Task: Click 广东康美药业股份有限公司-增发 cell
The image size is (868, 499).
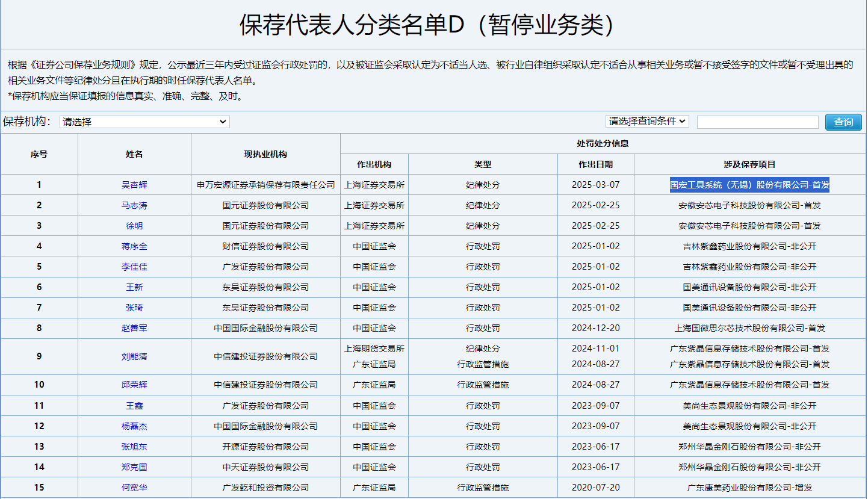Action: (x=749, y=488)
